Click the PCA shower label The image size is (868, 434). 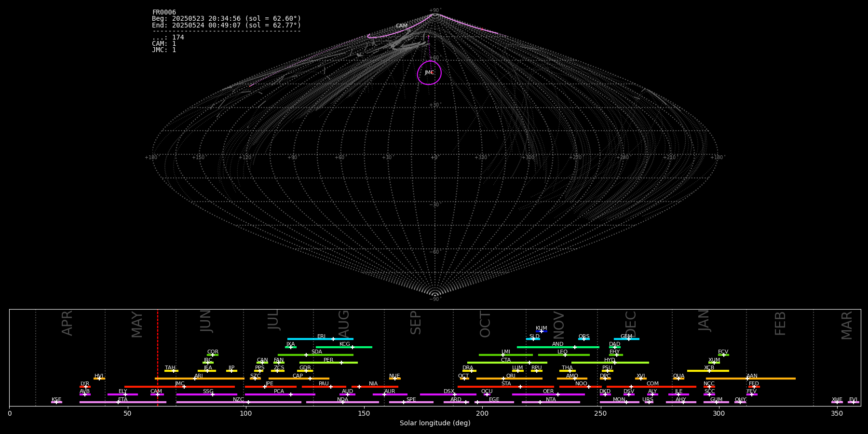(x=279, y=392)
